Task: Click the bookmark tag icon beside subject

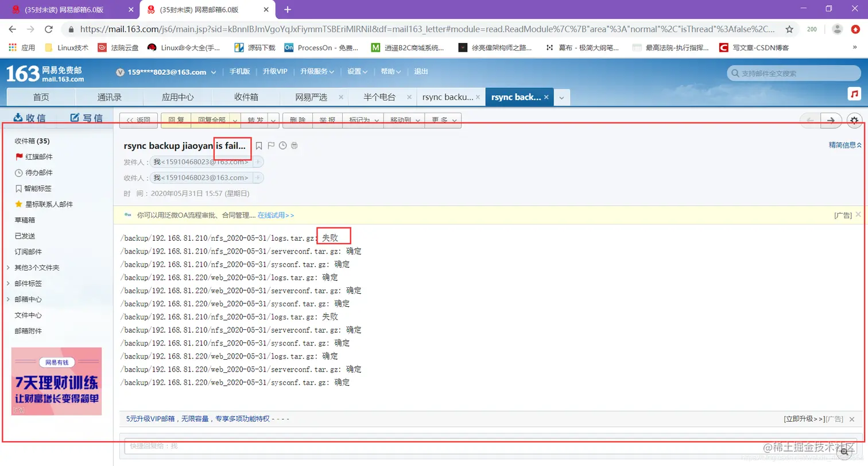Action: click(x=259, y=146)
